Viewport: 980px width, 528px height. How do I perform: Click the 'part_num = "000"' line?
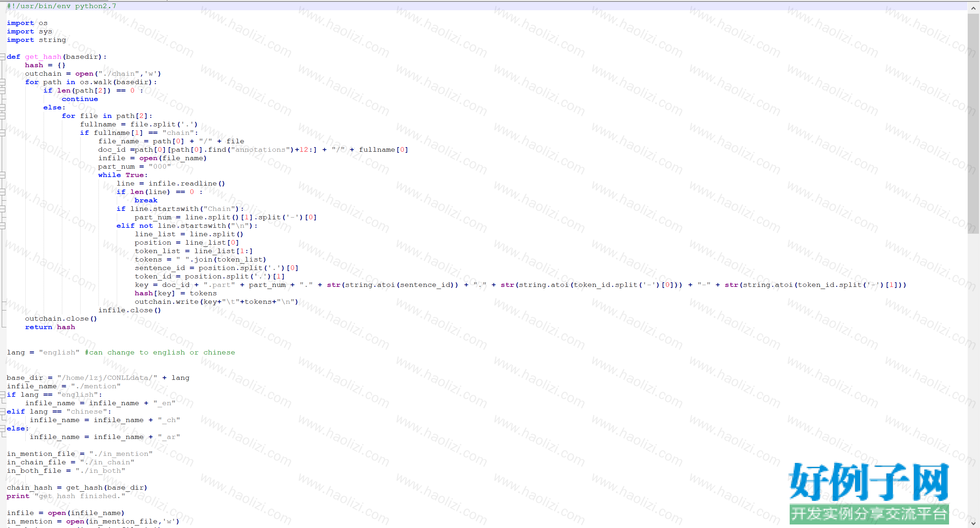tap(135, 167)
